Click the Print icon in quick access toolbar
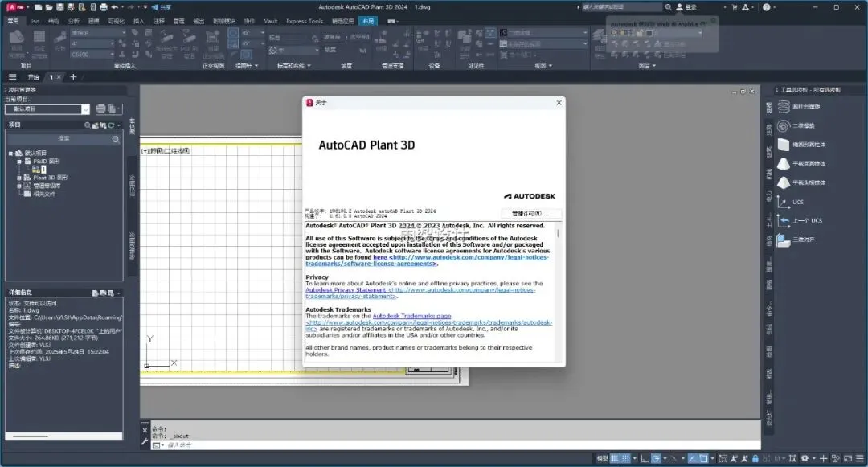868x467 pixels. pos(104,7)
